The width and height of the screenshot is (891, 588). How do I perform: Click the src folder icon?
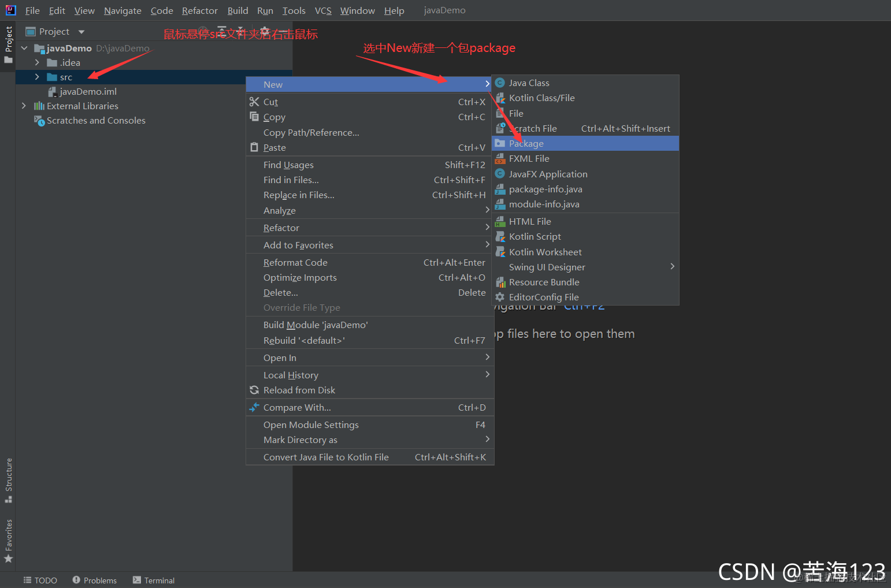click(52, 77)
